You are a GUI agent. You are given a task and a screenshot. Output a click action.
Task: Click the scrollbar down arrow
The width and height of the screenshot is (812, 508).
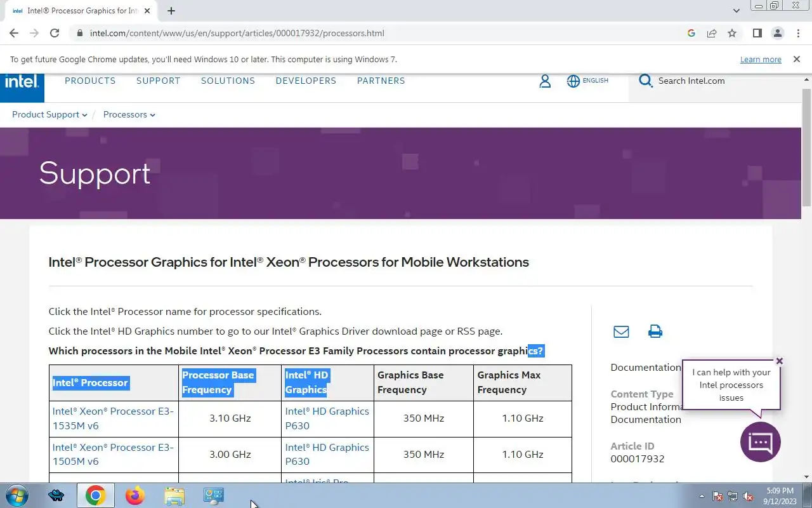coord(806,477)
